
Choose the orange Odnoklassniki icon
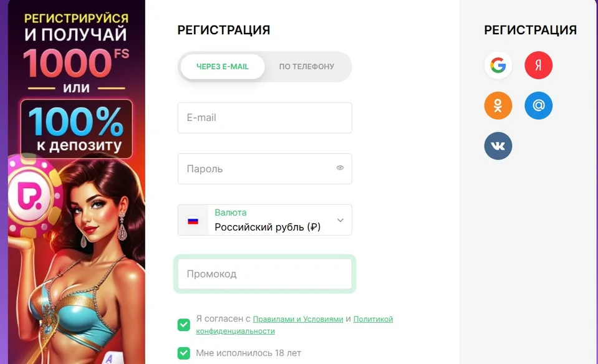pos(498,105)
